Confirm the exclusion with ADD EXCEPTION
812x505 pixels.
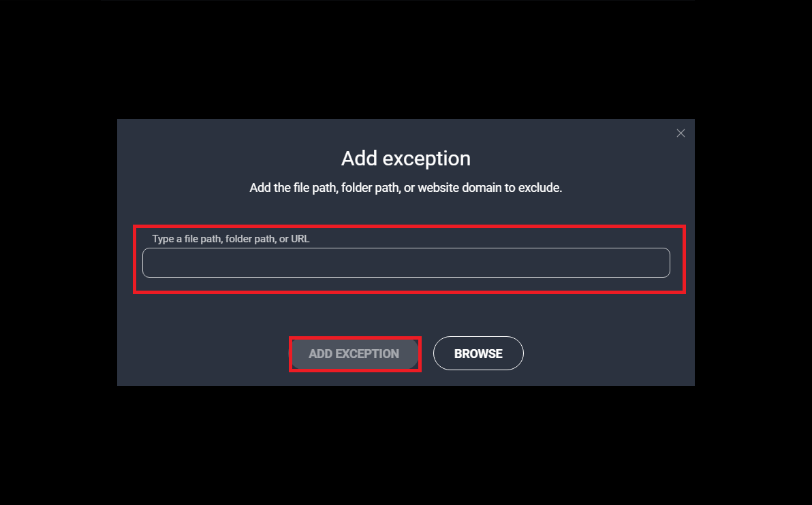pyautogui.click(x=354, y=354)
